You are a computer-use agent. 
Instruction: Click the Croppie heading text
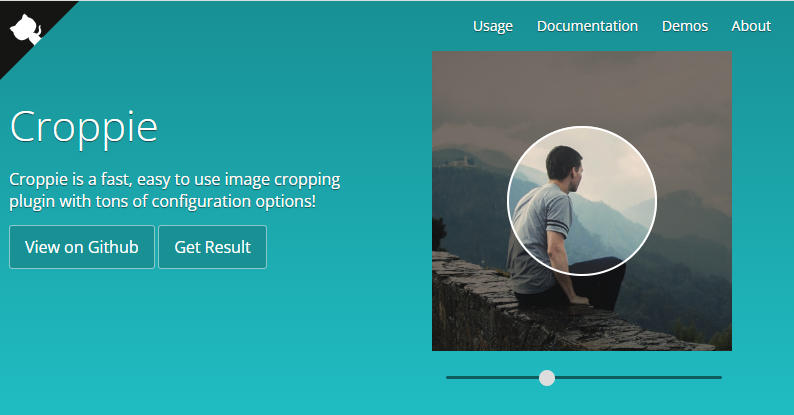pos(84,128)
